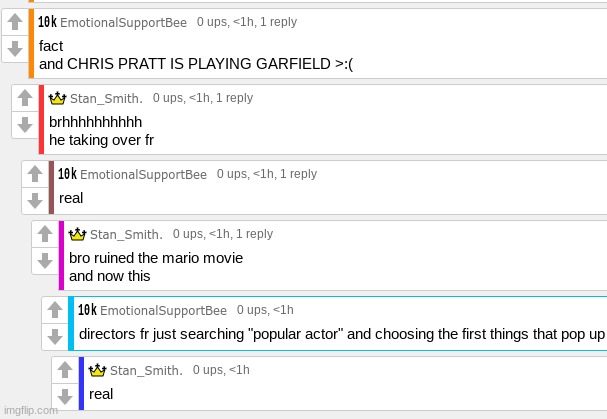The width and height of the screenshot is (607, 419).
Task: Open EmotionalSupportBee's profile on the 'directors' comment
Action: click(x=164, y=310)
